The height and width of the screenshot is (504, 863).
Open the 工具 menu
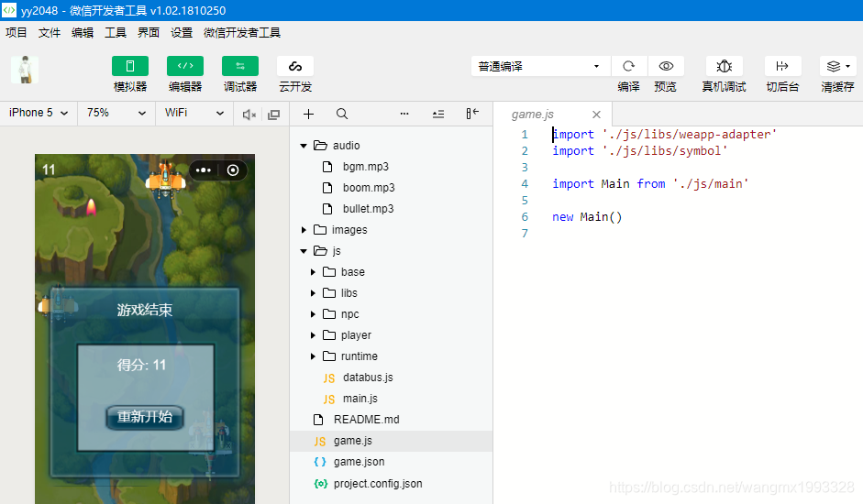tap(116, 33)
